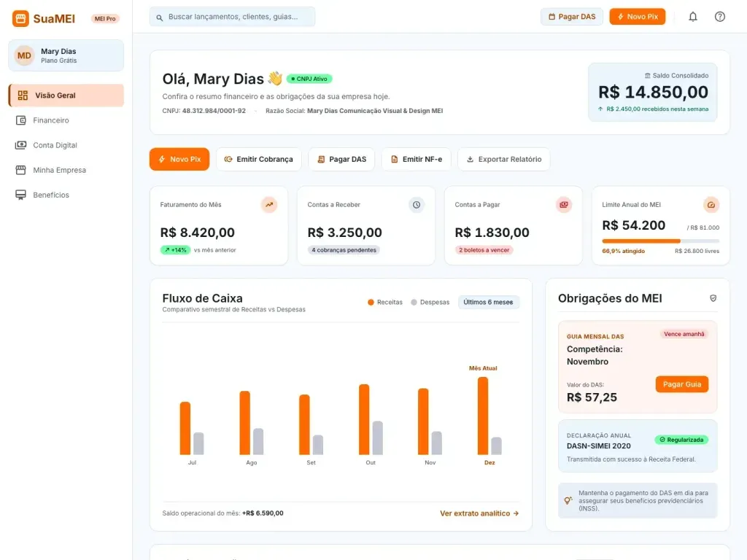The height and width of the screenshot is (560, 747).
Task: Go to Conta Digital section
Action: (x=66, y=145)
